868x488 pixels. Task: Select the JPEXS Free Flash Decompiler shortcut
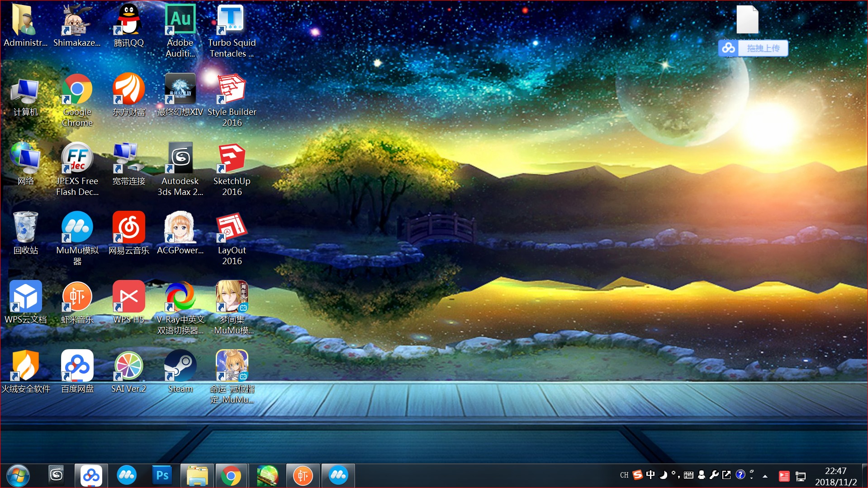77,169
